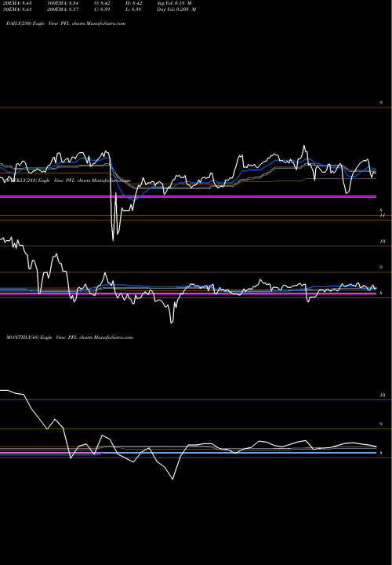Click the daily chart axis label 9
The image size is (392, 565).
(381, 103)
